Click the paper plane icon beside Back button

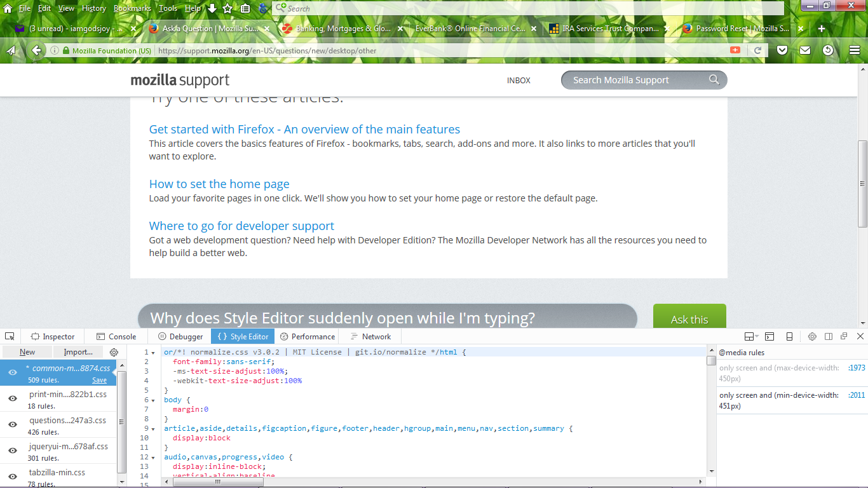pyautogui.click(x=11, y=50)
